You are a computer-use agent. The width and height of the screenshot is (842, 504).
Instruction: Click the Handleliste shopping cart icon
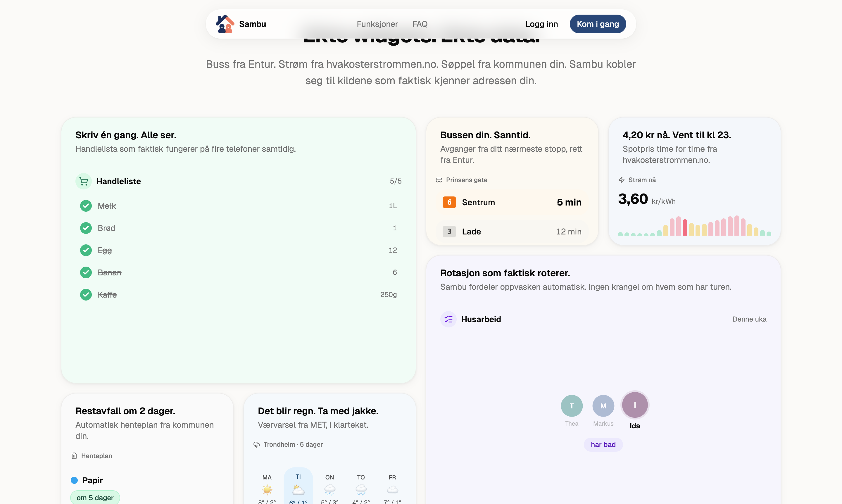pos(84,181)
